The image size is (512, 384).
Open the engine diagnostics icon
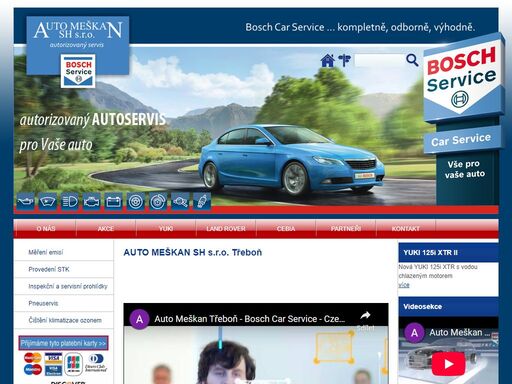tap(91, 201)
